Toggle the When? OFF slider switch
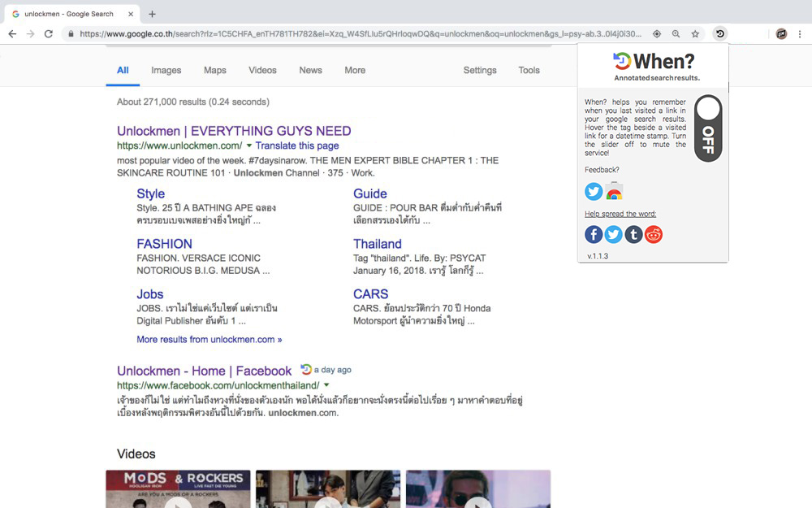 (708, 128)
